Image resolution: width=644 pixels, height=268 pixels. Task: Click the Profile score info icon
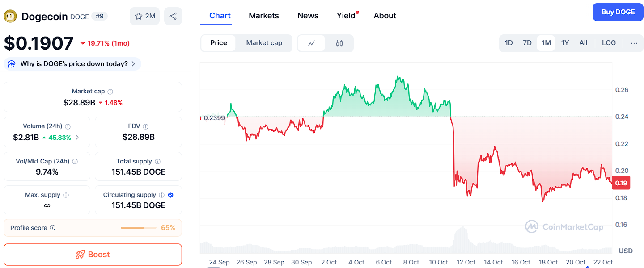tap(53, 228)
